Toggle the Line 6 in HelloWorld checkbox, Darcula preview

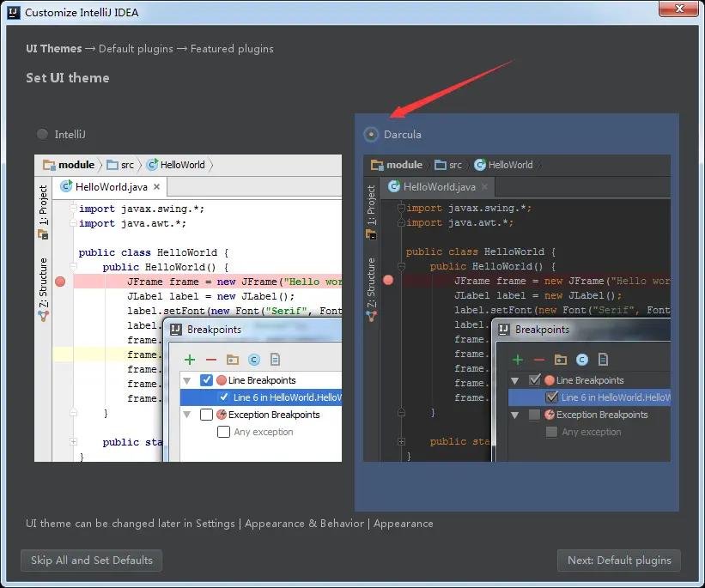[x=551, y=397]
